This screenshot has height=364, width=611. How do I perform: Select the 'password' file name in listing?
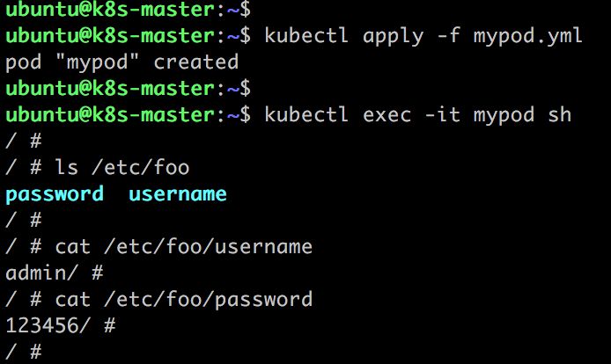coord(55,194)
